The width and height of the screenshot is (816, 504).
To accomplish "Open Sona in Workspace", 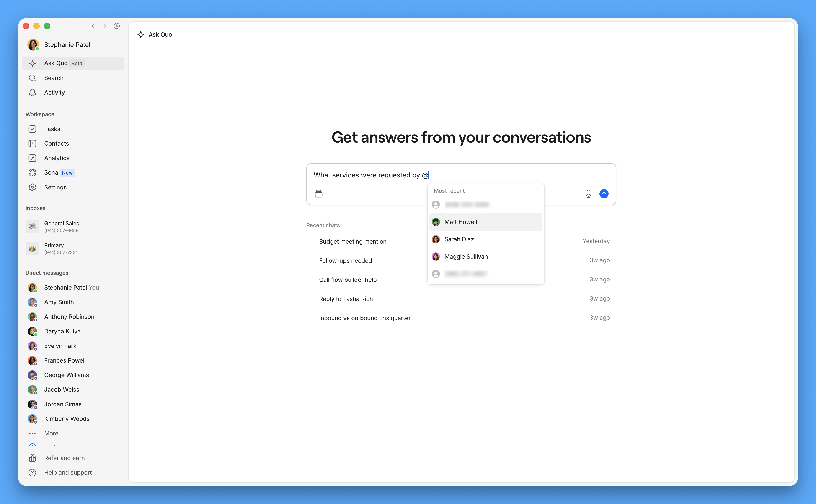I will [73, 173].
